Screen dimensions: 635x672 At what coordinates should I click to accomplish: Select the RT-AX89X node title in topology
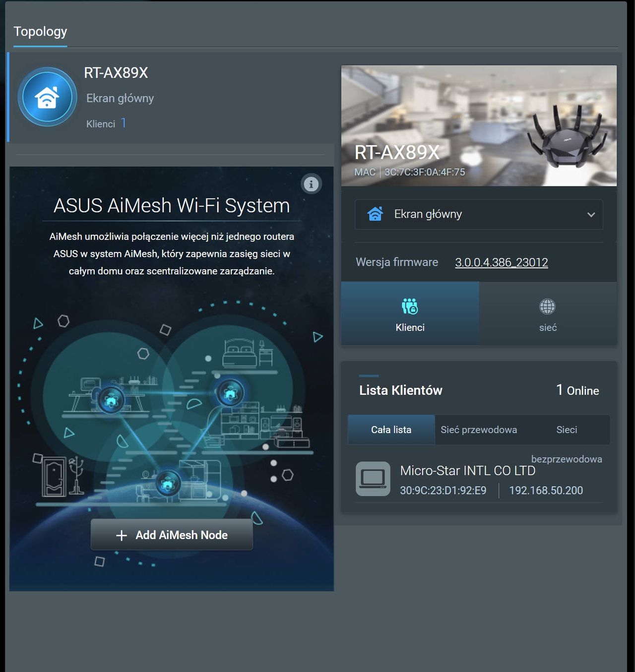116,73
